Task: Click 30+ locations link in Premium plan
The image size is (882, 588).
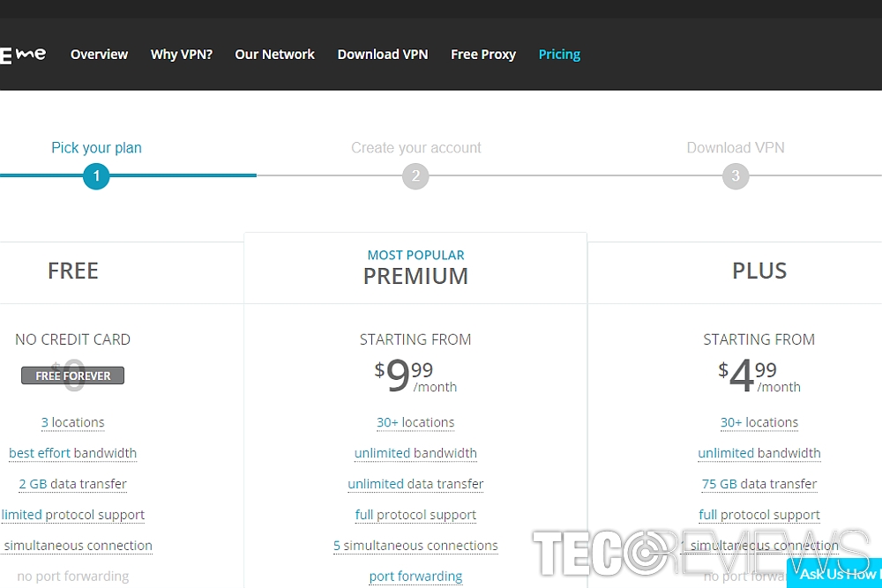Action: coord(415,422)
